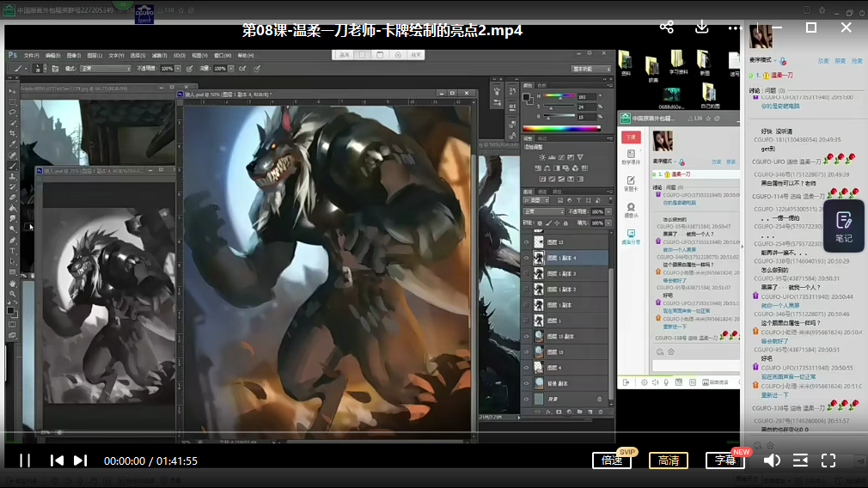Image resolution: width=868 pixels, height=488 pixels.
Task: Hide the 图层 15 layer
Action: pyautogui.click(x=527, y=352)
